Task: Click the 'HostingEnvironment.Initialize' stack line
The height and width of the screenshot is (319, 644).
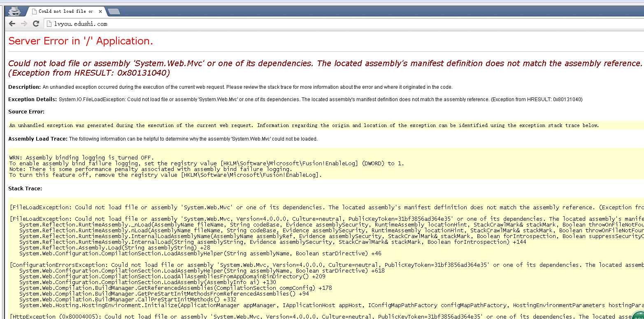Action: (x=331, y=305)
